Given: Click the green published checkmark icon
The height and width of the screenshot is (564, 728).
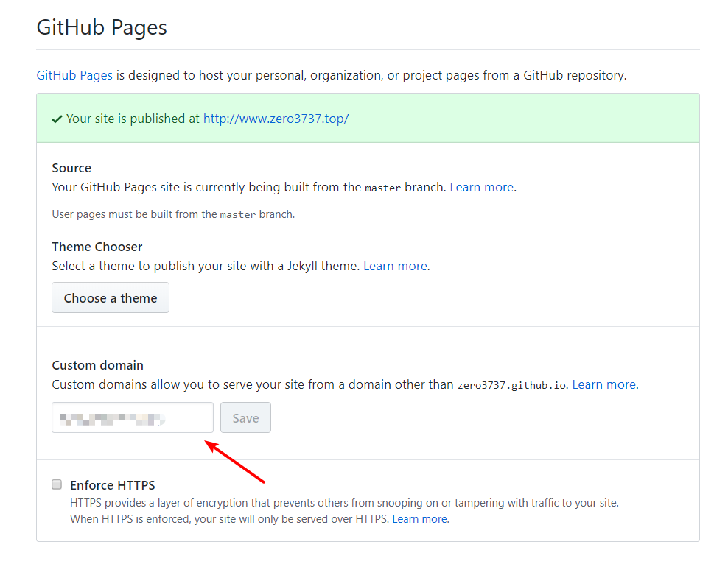Looking at the screenshot, I should click(x=57, y=119).
